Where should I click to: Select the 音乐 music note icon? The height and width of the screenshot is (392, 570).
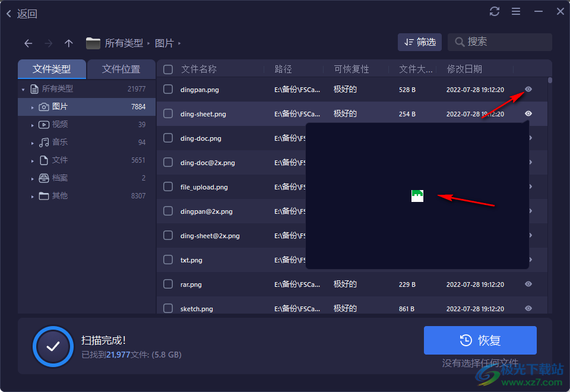point(43,142)
